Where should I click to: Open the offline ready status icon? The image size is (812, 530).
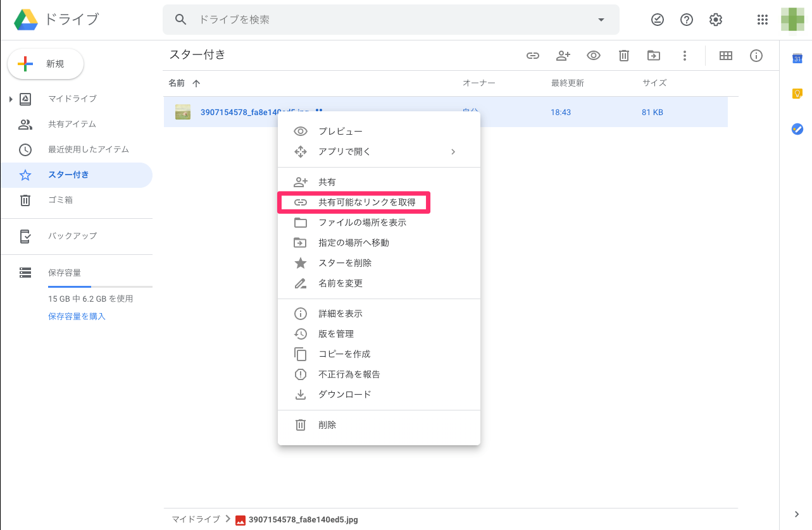tap(658, 20)
